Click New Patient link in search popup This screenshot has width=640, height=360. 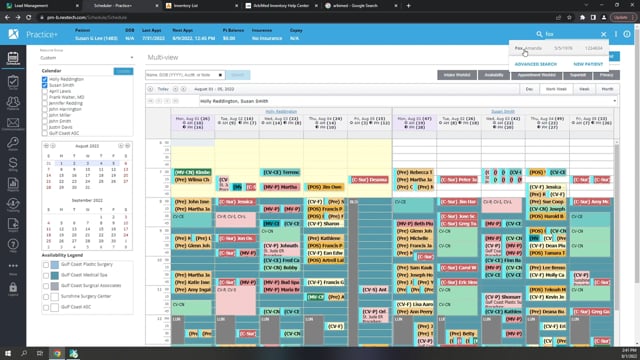[588, 64]
